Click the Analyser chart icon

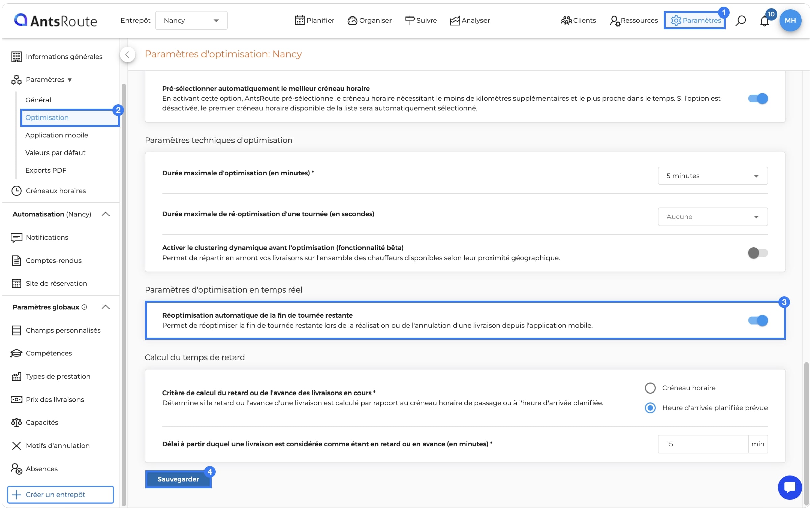tap(455, 21)
